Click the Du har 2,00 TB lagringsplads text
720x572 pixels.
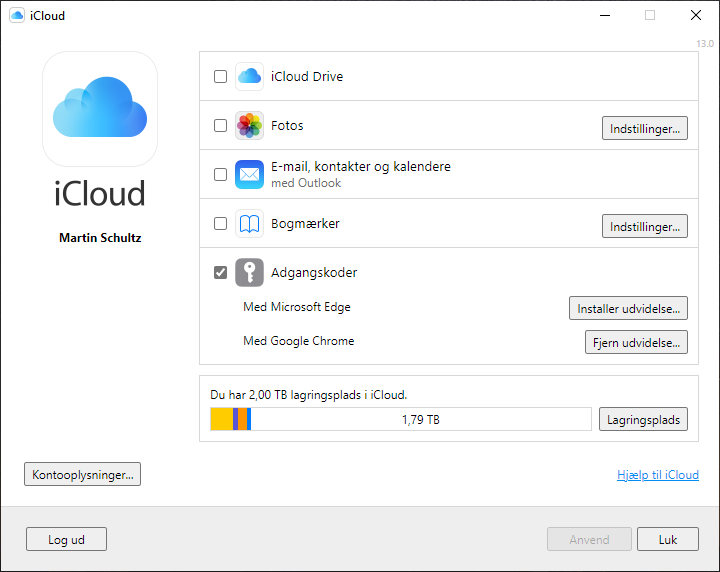point(309,395)
